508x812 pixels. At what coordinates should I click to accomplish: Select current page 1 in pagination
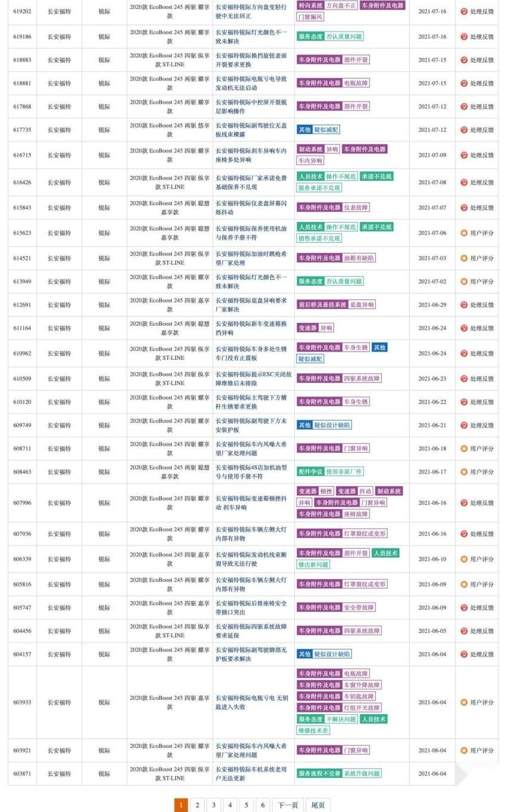[181, 805]
